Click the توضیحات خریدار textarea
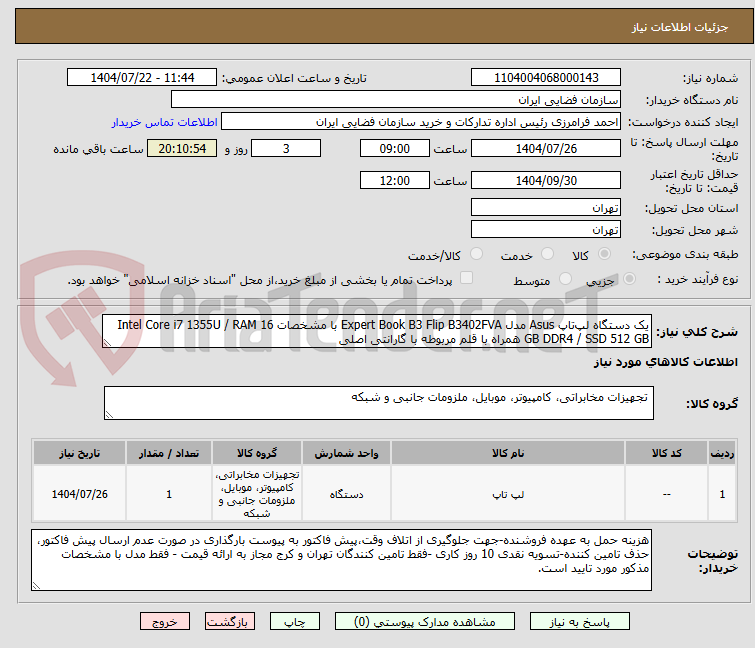 tap(341, 560)
